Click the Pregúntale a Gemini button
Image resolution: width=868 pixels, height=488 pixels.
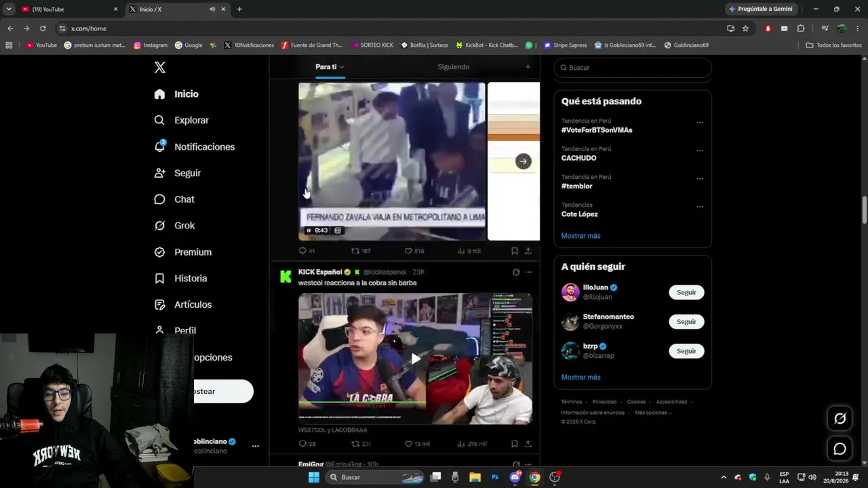point(761,9)
